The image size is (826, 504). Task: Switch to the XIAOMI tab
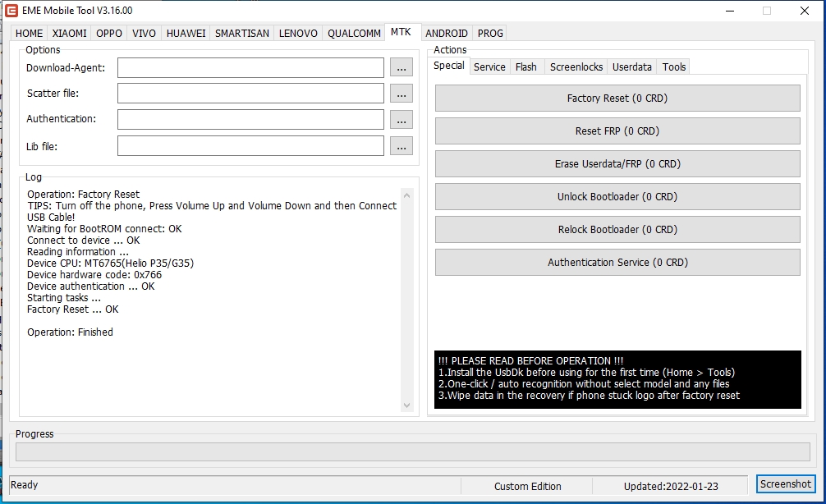[x=69, y=34]
